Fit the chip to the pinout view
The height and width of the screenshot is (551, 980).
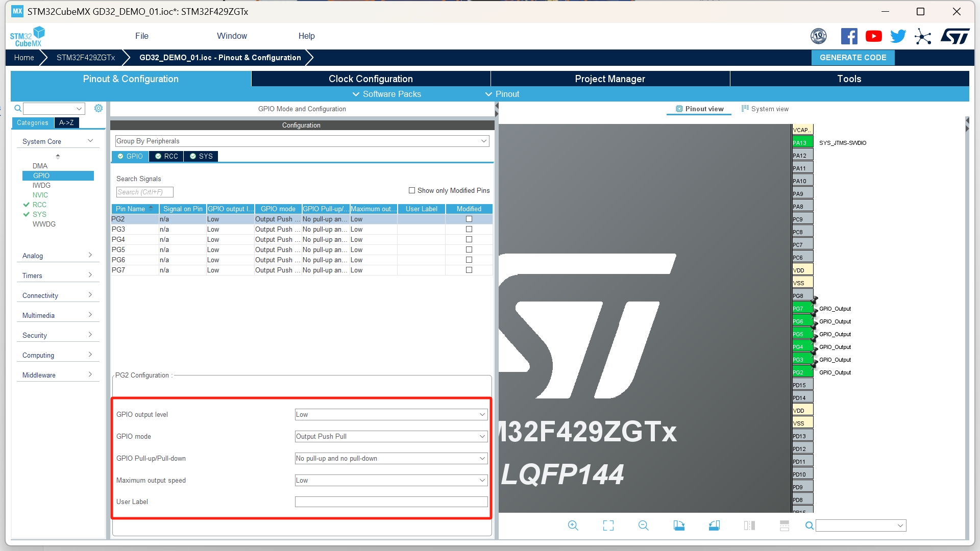click(608, 525)
